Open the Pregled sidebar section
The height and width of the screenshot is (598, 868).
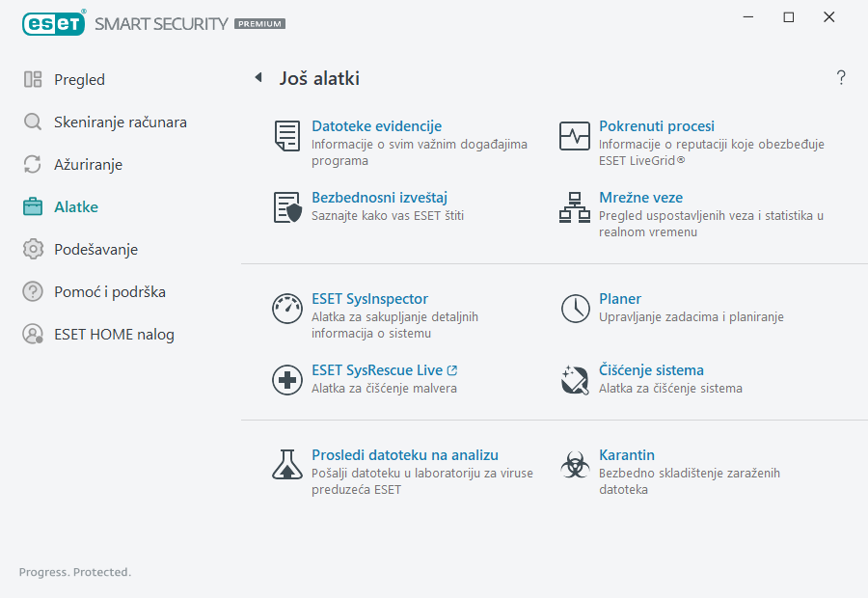(x=79, y=80)
